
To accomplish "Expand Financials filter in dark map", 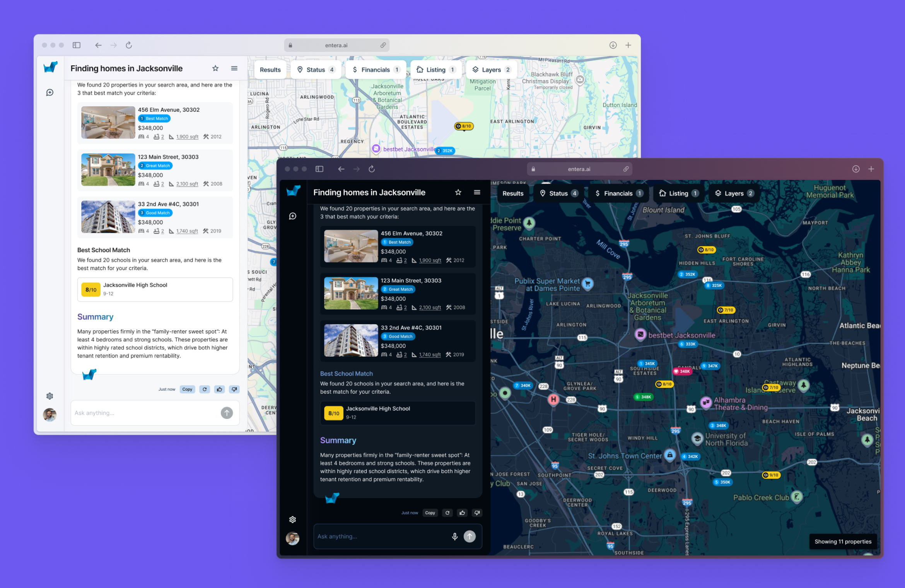I will pos(619,193).
